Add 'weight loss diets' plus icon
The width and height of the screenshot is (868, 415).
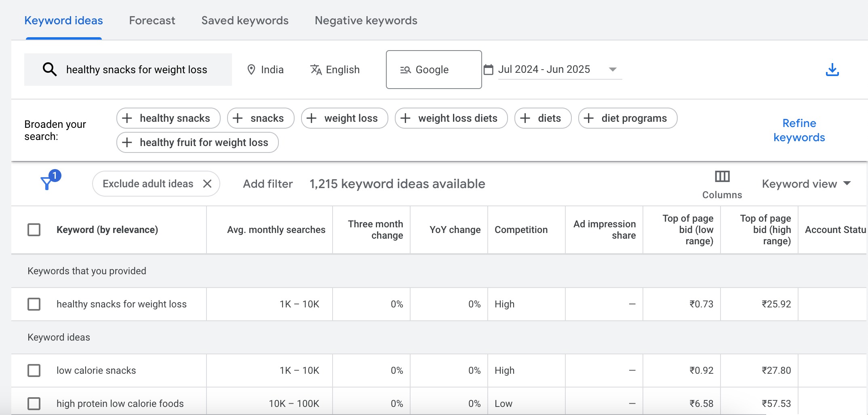[405, 118]
